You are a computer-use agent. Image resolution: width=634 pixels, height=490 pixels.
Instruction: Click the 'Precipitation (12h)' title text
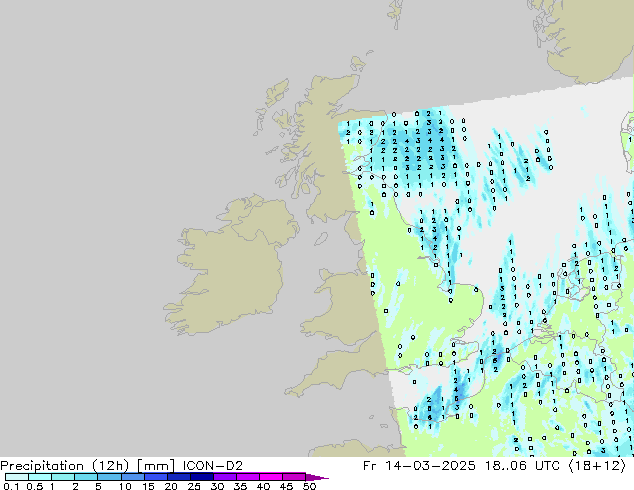[65, 466]
